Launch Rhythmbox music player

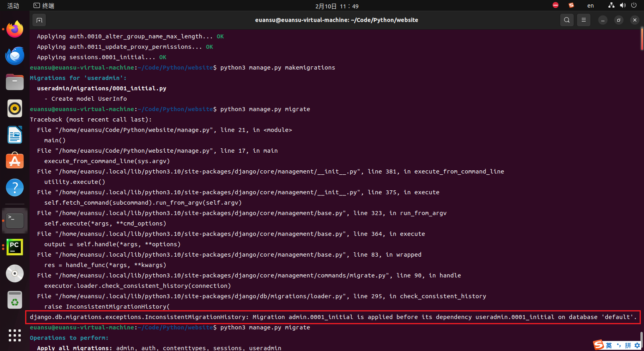point(15,108)
